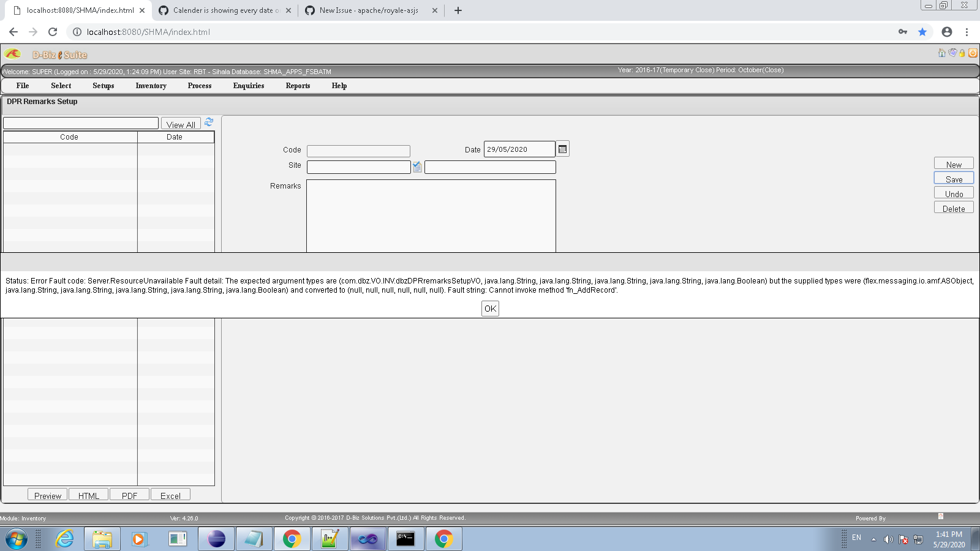Click the taskbar clock showing 1:41 PM

(x=949, y=539)
